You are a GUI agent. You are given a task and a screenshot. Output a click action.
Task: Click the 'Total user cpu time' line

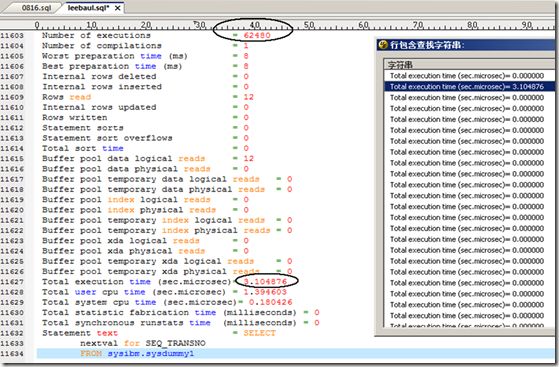134,292
